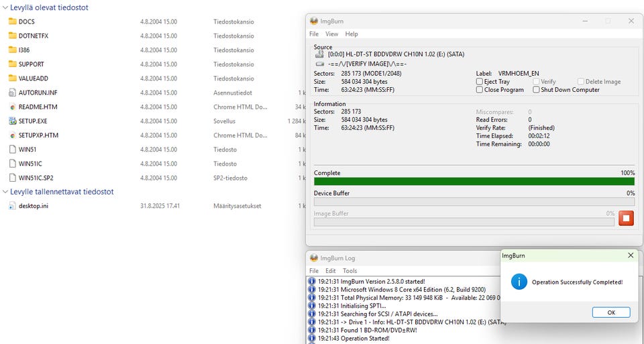This screenshot has width=644, height=344.
Task: Click the ImgBurn title bar app icon
Action: click(x=314, y=21)
